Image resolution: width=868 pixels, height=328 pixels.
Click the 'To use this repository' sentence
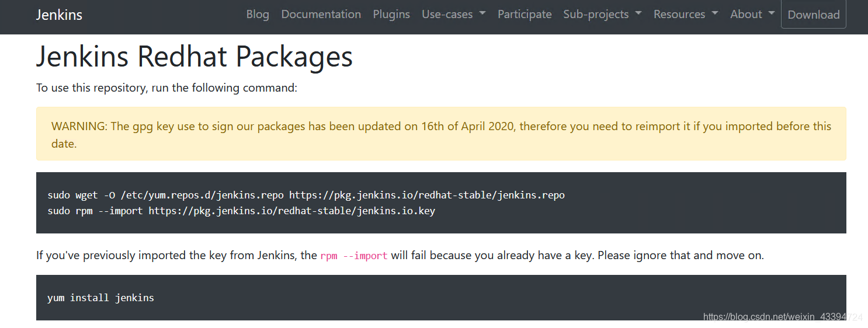[x=167, y=88]
